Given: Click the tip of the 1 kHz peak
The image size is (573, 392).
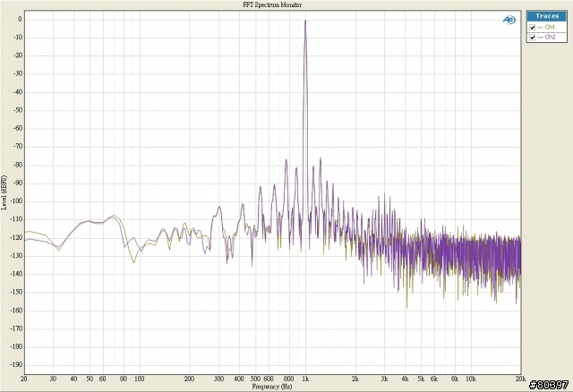Looking at the screenshot, I should coord(305,21).
